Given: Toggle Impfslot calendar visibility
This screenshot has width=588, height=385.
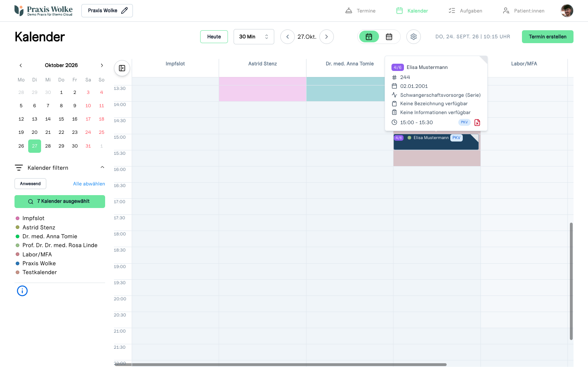Looking at the screenshot, I should click(x=30, y=218).
